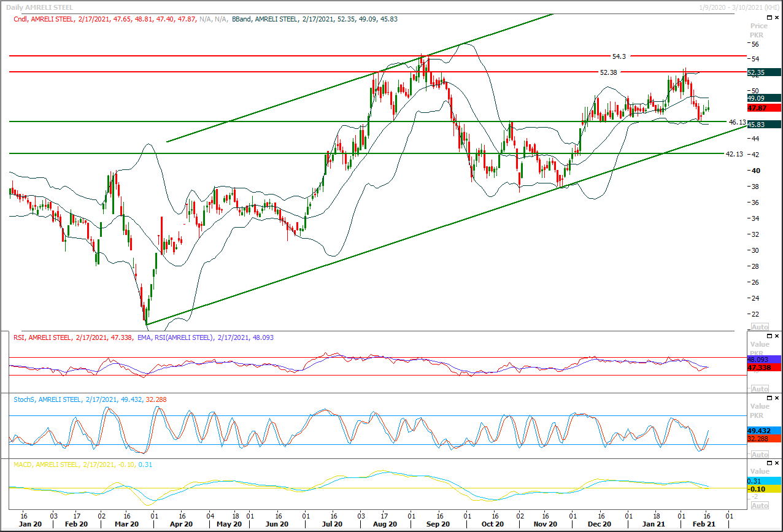Maximize the StochS indicator panel
The width and height of the screenshot is (783, 532).
pyautogui.click(x=768, y=398)
